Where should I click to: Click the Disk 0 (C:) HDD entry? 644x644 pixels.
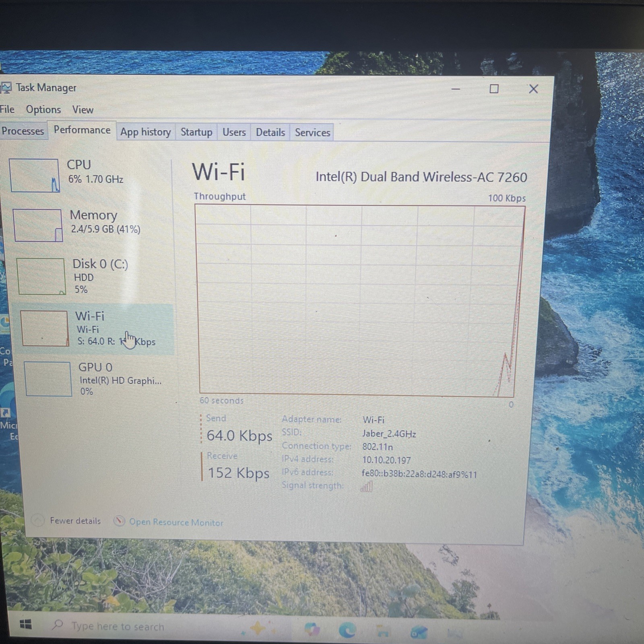pyautogui.click(x=100, y=276)
